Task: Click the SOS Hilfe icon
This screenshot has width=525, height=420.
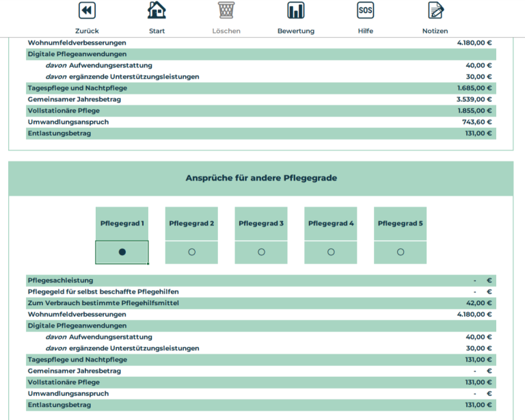Action: [366, 10]
